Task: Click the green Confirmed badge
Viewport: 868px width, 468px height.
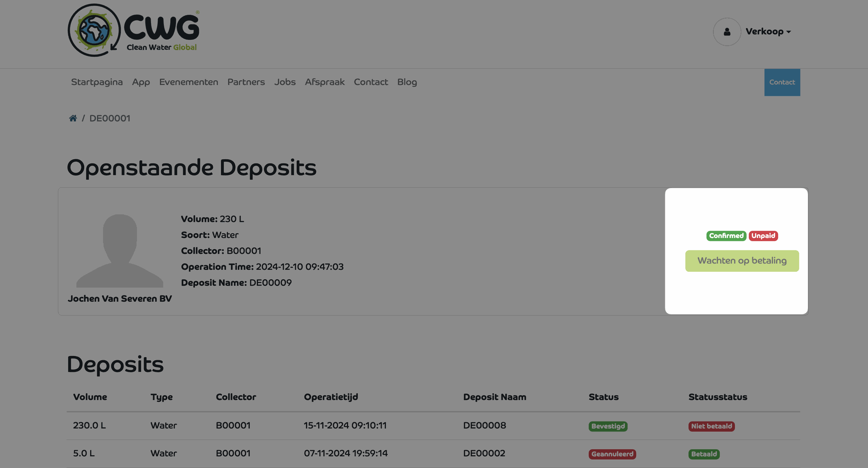Action: point(726,236)
